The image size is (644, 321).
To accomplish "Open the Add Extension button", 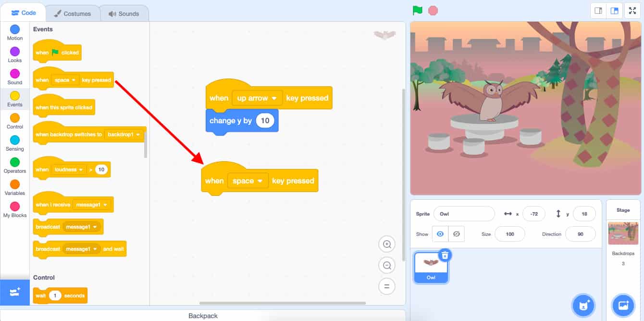I will 15,292.
